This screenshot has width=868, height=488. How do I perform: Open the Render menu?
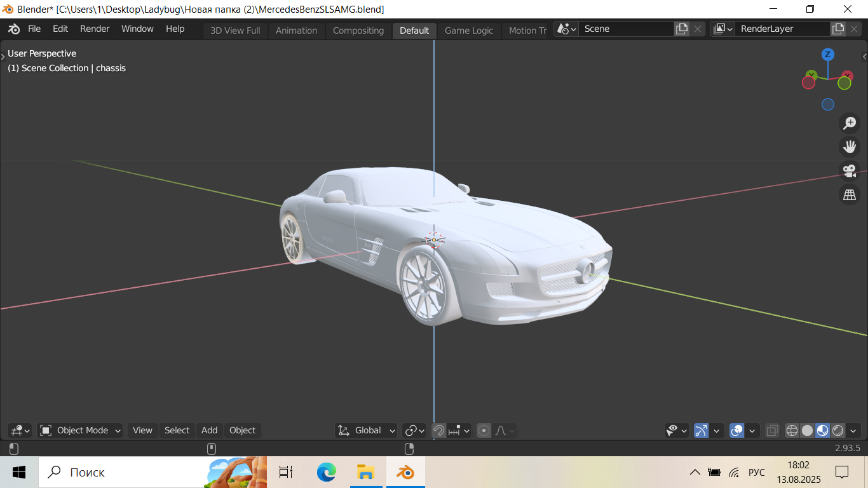95,29
